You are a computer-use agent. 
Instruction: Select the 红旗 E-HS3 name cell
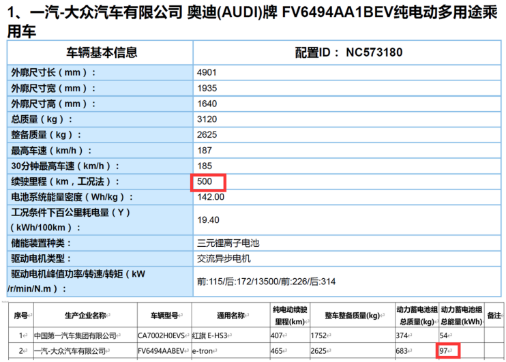click(x=231, y=335)
